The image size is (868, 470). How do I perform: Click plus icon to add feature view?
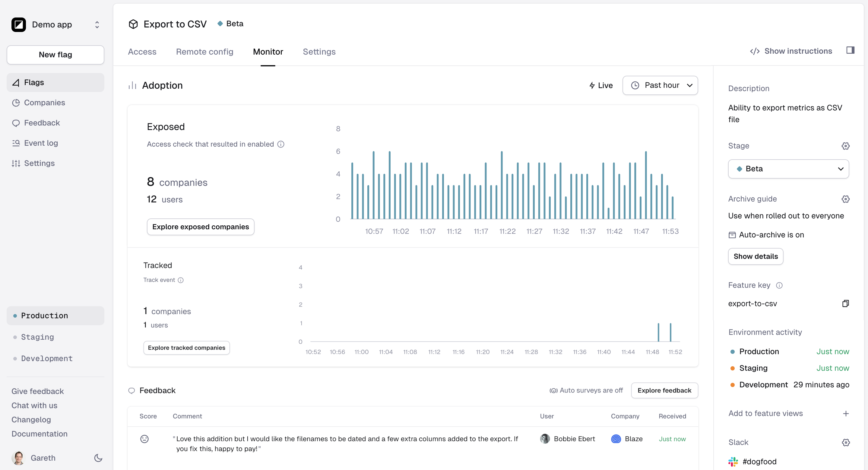click(845, 413)
